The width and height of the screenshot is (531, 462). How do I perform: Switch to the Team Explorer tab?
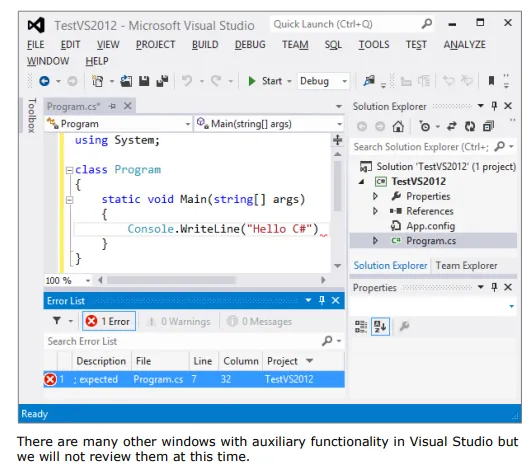[x=466, y=266]
